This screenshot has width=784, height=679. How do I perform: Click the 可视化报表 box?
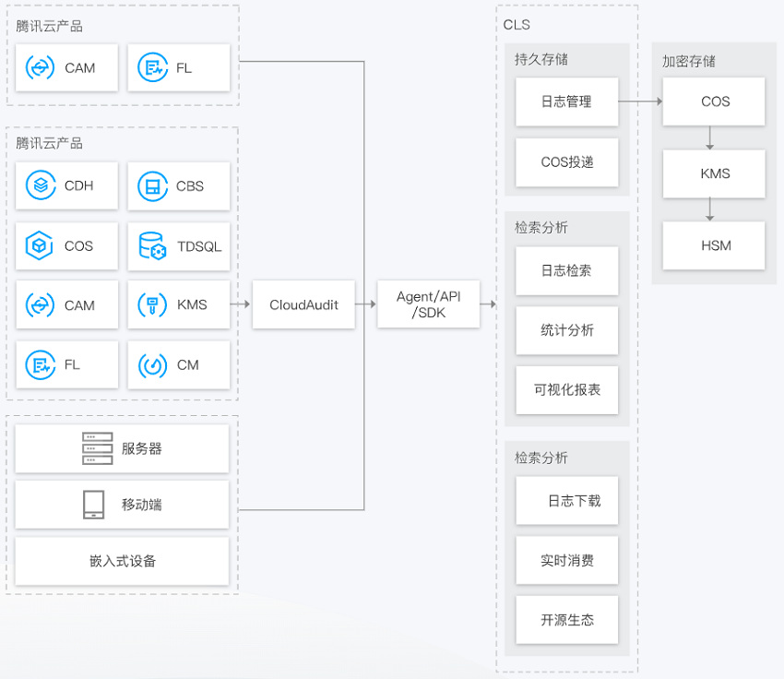click(x=567, y=390)
